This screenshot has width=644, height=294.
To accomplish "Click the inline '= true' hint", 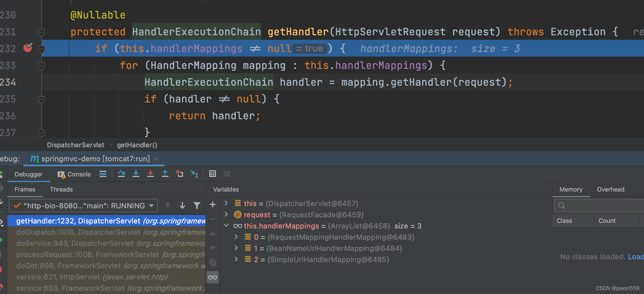I will tap(309, 48).
